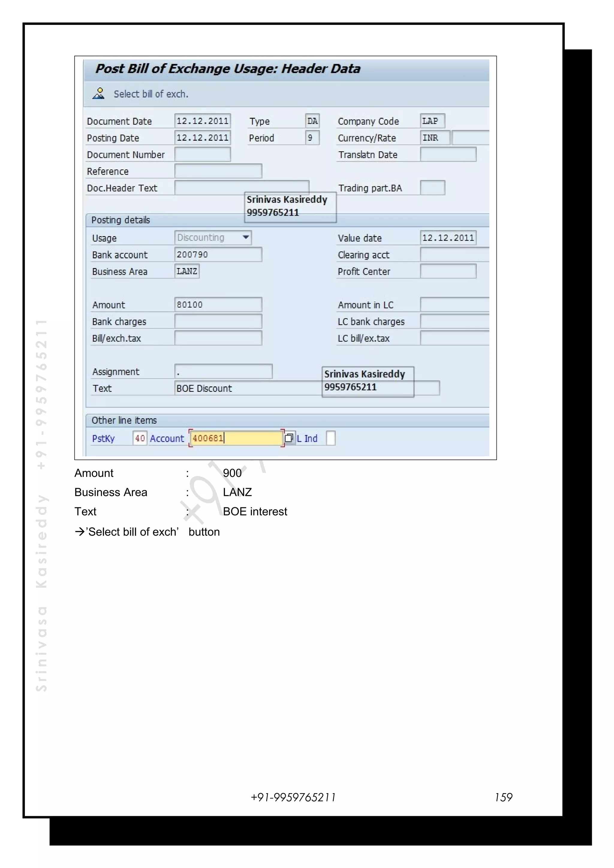Click the Document Date input field
Image resolution: width=614 pixels, height=868 pixels.
[202, 121]
